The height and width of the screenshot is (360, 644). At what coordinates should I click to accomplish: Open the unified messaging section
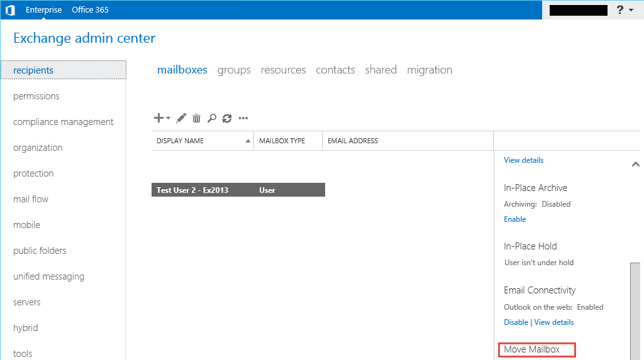point(48,276)
